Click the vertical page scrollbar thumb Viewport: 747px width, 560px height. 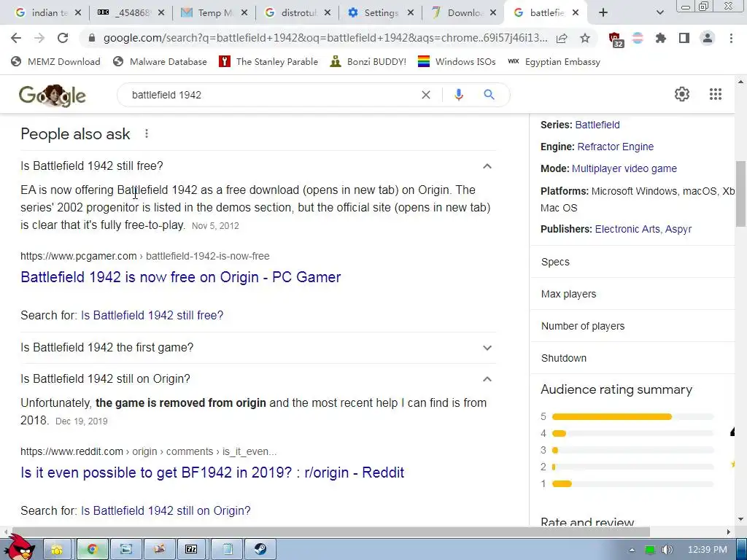740,195
